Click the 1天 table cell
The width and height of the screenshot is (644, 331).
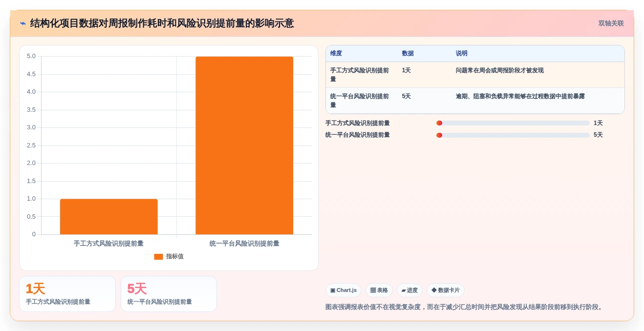407,70
